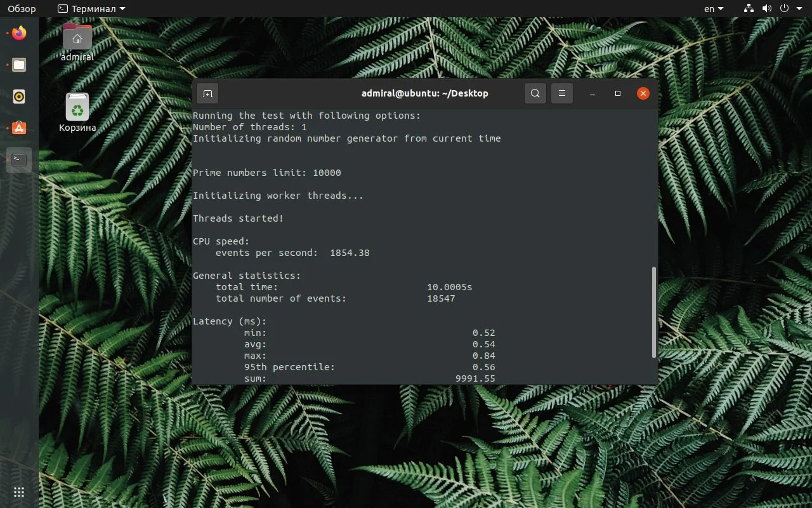Minimize the terminal window
Viewport: 812px width, 508px height.
click(x=593, y=93)
